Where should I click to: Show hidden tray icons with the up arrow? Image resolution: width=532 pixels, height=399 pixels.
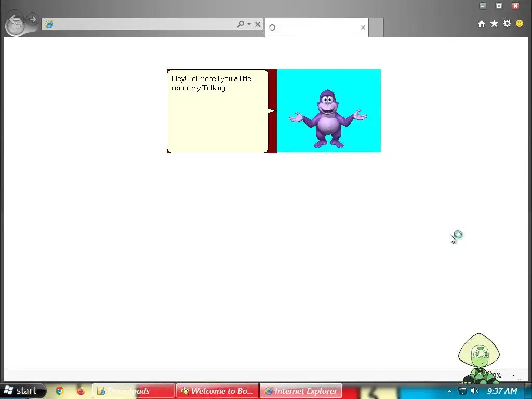(449, 391)
